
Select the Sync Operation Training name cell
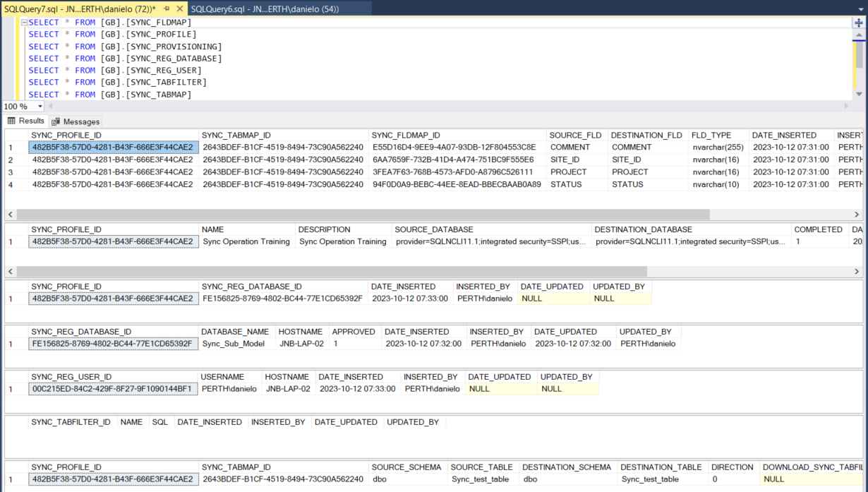(x=246, y=241)
